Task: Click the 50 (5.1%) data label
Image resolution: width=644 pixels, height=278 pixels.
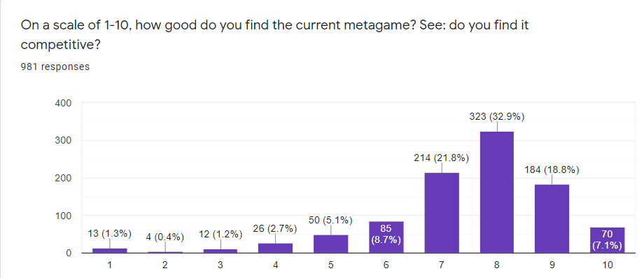Action: click(x=330, y=221)
